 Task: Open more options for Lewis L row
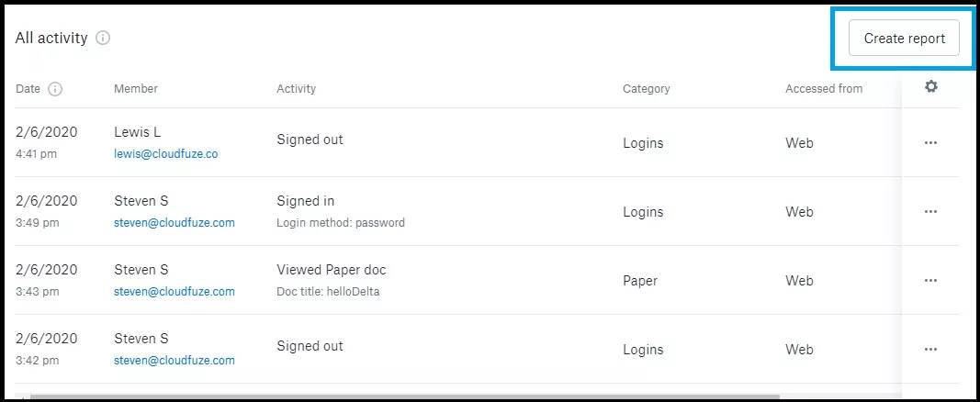(x=930, y=143)
